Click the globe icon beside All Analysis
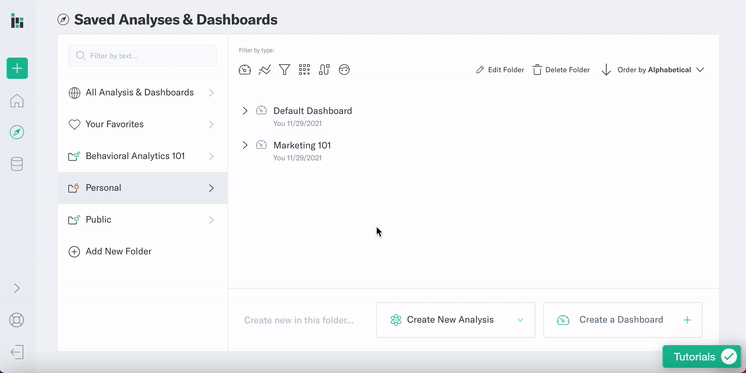The image size is (746, 373). click(74, 93)
